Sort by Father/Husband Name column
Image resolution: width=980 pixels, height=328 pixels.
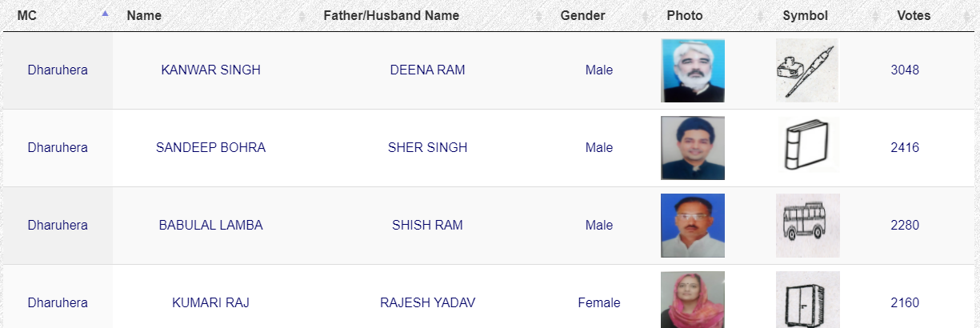pos(391,16)
